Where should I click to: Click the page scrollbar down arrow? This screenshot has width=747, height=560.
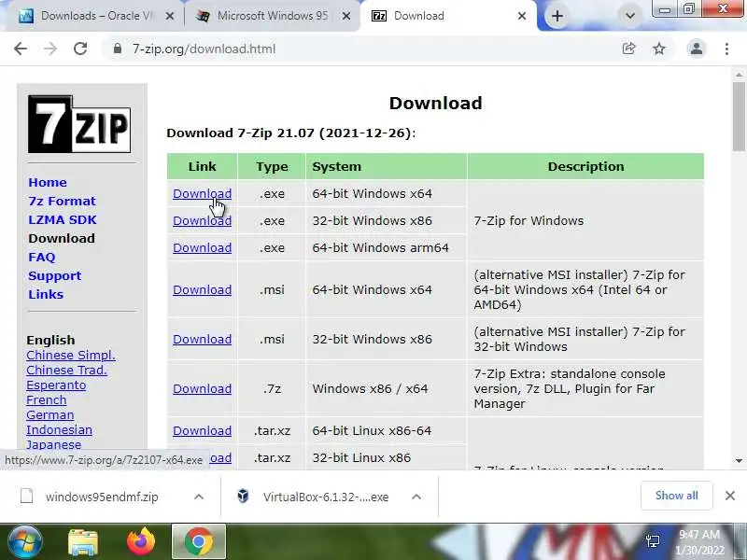tap(739, 460)
